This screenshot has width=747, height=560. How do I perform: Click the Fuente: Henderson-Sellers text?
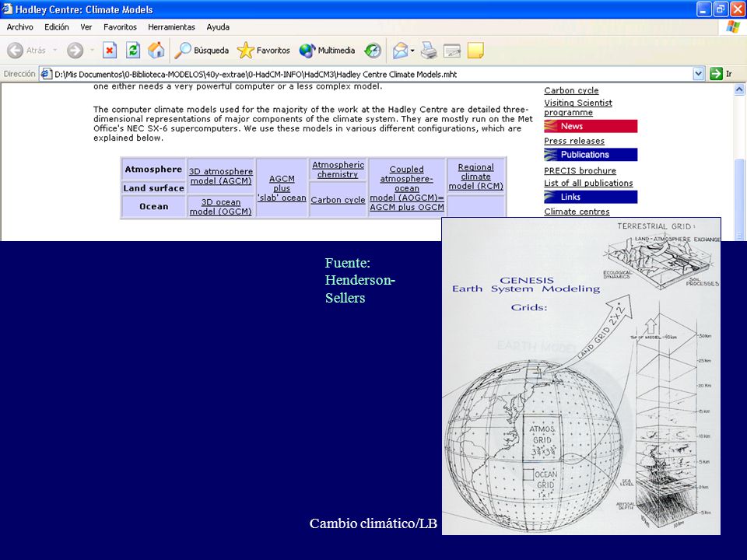(360, 281)
